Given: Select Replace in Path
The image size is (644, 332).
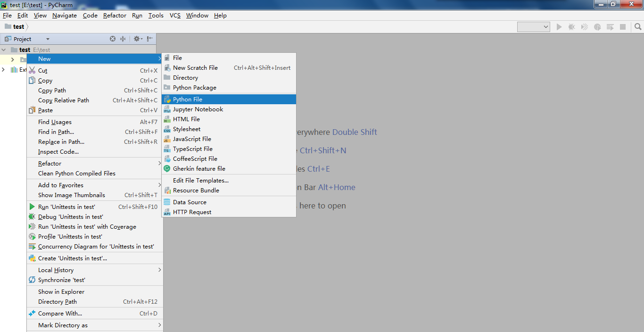Looking at the screenshot, I should click(95, 141).
